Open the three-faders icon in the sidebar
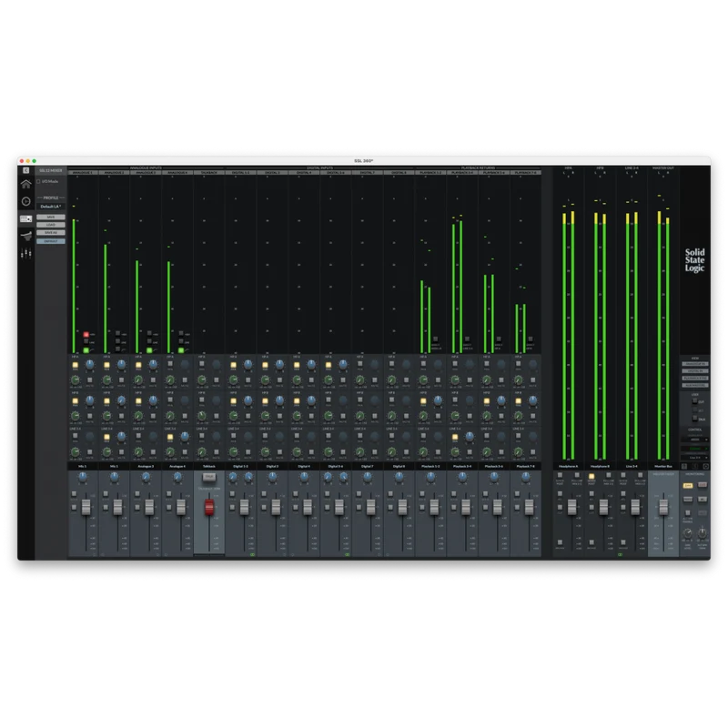Screen dimensions: 728x728 26,253
